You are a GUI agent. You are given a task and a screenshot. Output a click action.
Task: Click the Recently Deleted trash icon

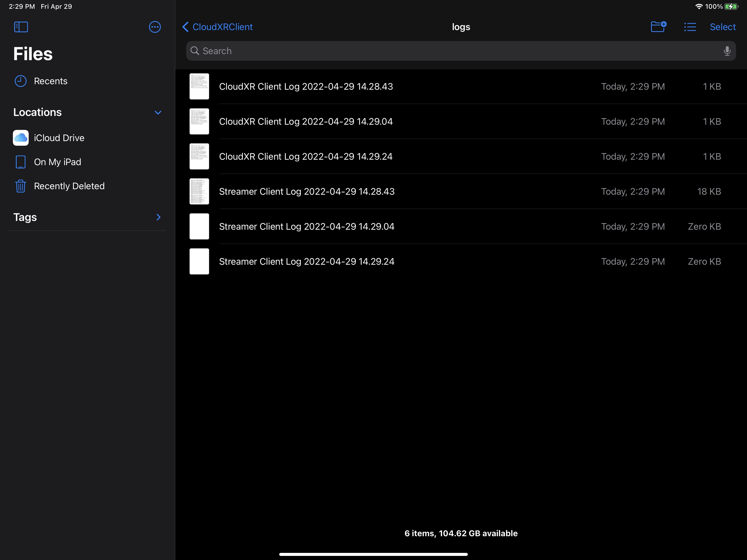21,186
